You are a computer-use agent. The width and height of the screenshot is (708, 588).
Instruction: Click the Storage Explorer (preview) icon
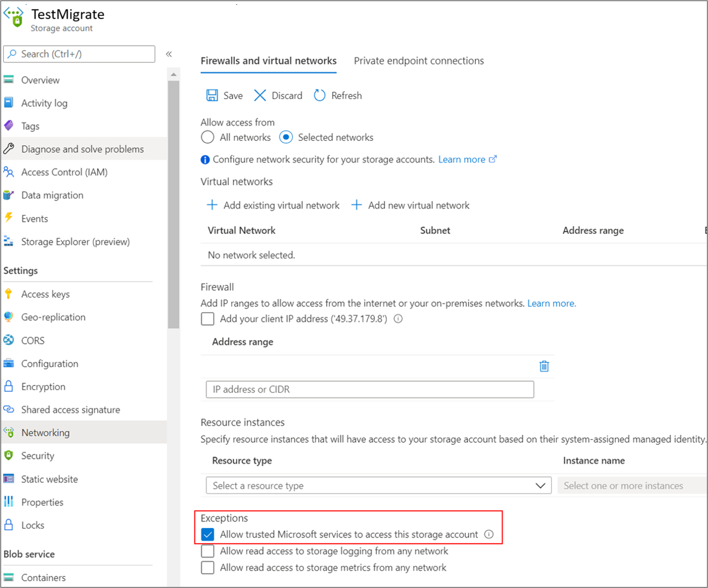(9, 241)
